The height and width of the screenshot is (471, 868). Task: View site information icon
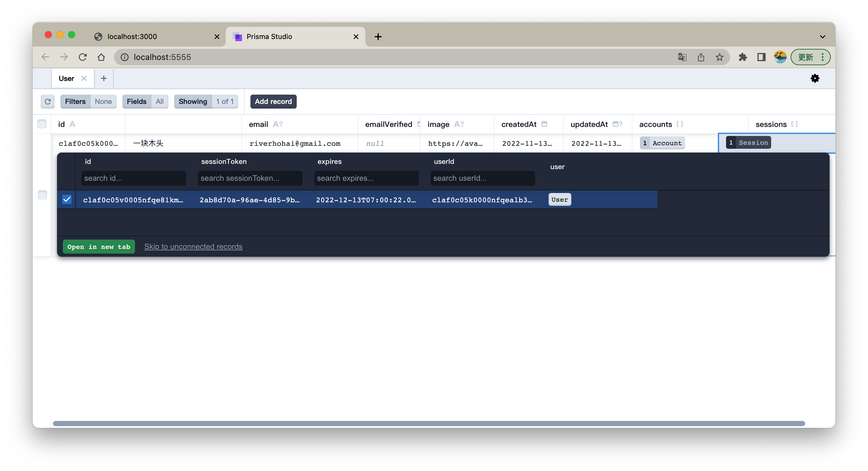(x=125, y=57)
